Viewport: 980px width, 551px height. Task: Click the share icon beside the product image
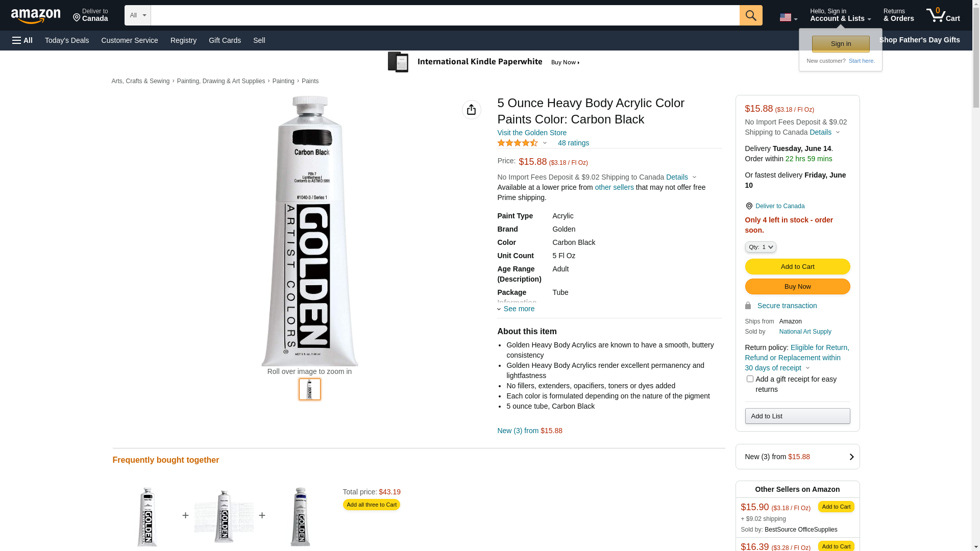471,110
